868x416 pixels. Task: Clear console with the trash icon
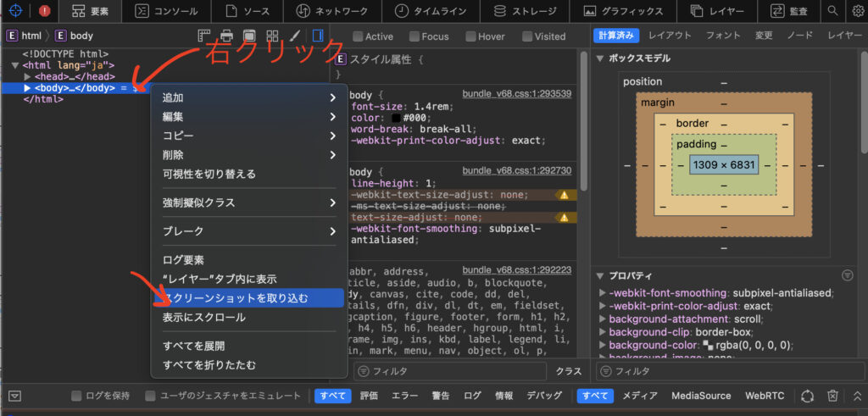point(832,396)
